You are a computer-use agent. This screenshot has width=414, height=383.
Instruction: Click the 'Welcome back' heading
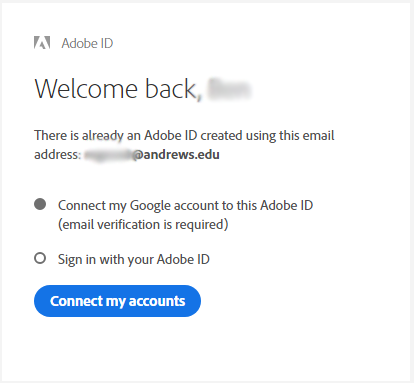115,89
